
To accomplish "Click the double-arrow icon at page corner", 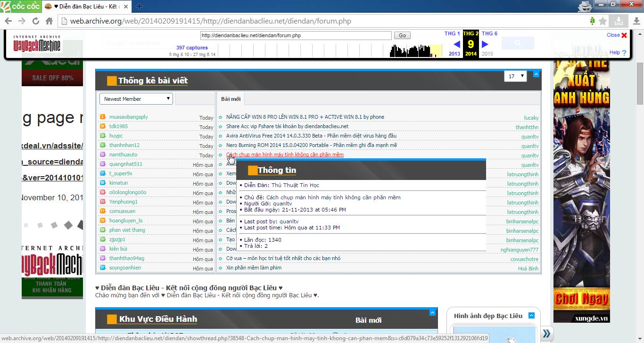I will 546,334.
